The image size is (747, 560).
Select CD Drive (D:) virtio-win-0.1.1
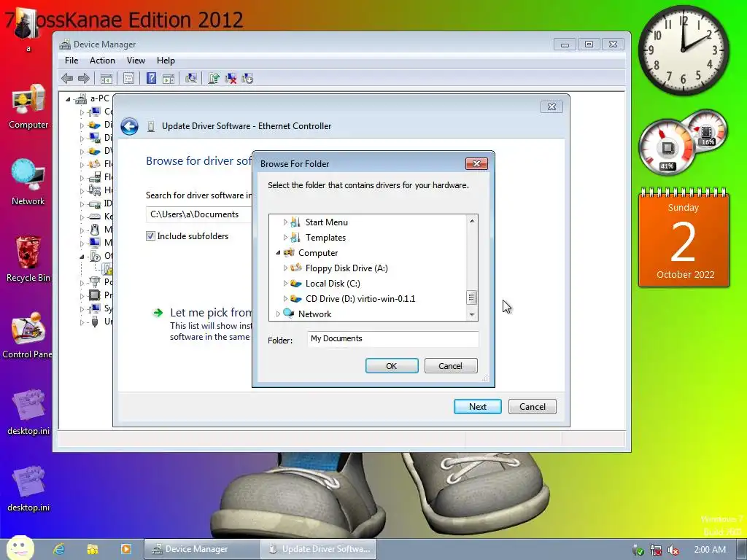[x=360, y=298]
